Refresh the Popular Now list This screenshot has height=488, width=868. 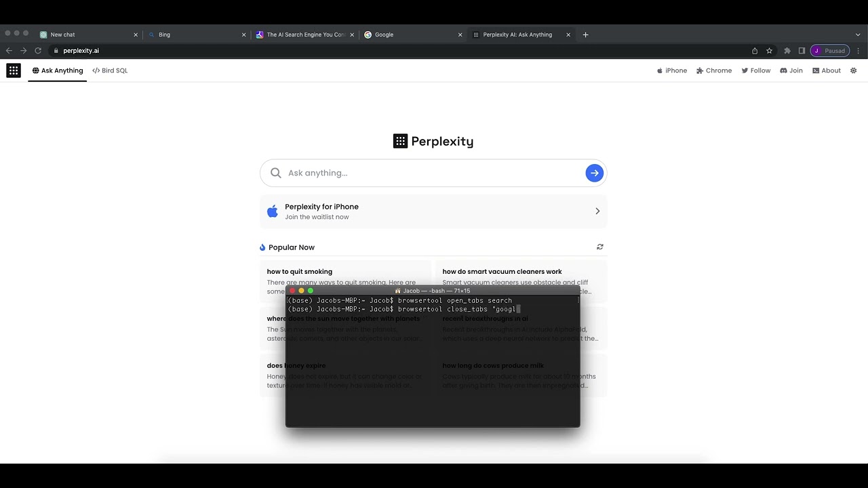tap(599, 247)
